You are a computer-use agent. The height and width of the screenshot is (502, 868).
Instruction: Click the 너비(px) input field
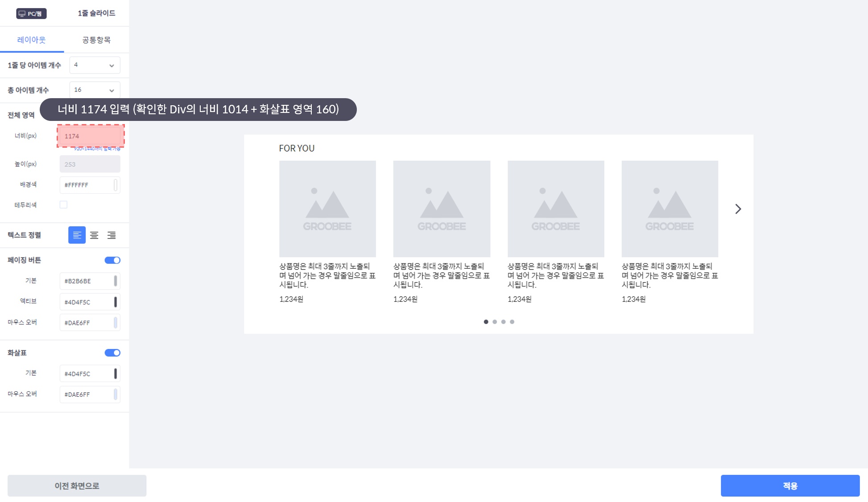90,136
